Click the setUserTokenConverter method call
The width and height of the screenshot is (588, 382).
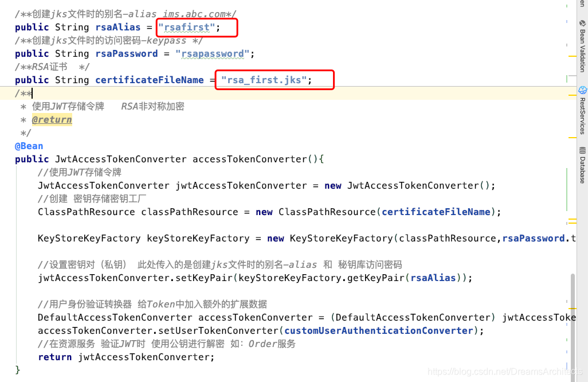point(218,330)
